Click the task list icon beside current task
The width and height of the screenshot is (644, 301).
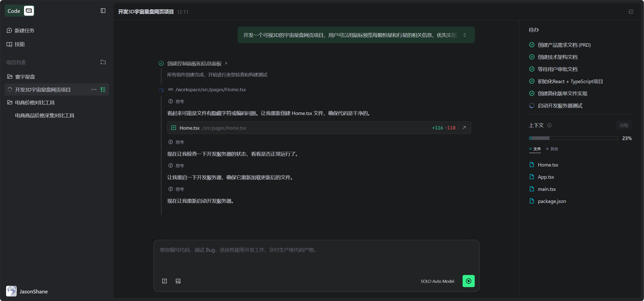click(x=103, y=89)
